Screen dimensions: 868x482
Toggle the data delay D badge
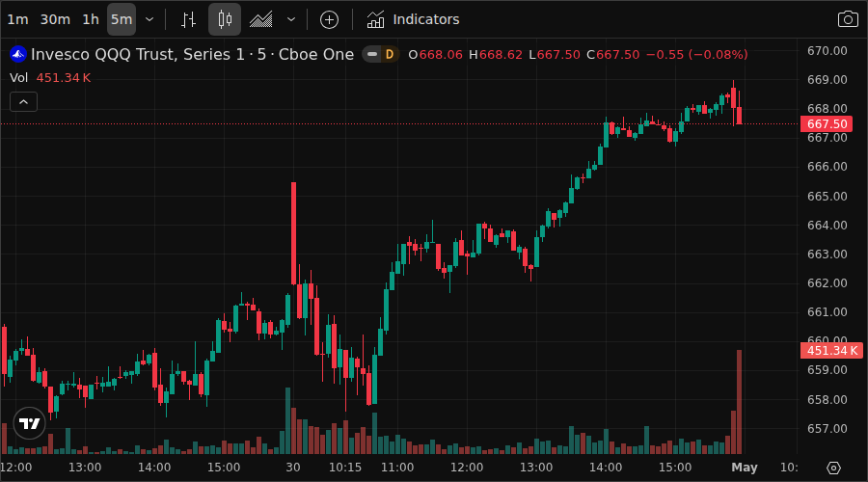click(x=390, y=54)
